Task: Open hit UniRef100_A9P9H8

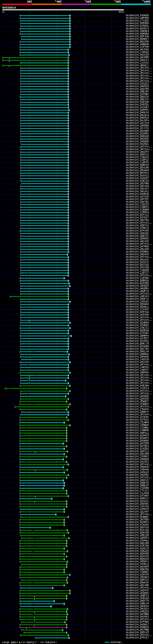Action: tap(137, 18)
